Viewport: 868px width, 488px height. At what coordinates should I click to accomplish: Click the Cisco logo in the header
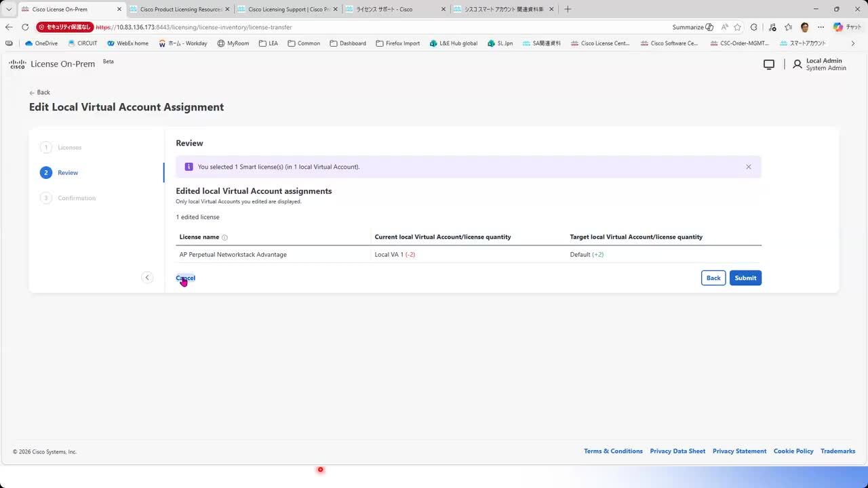18,64
